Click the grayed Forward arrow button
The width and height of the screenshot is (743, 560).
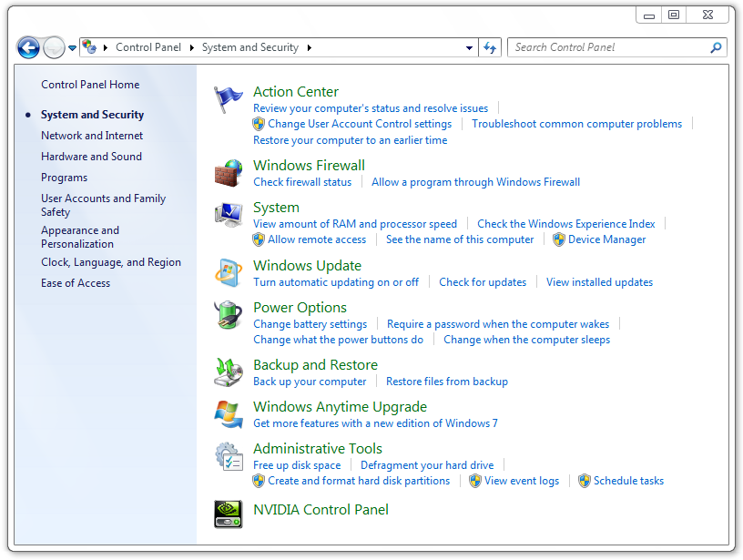pos(54,47)
